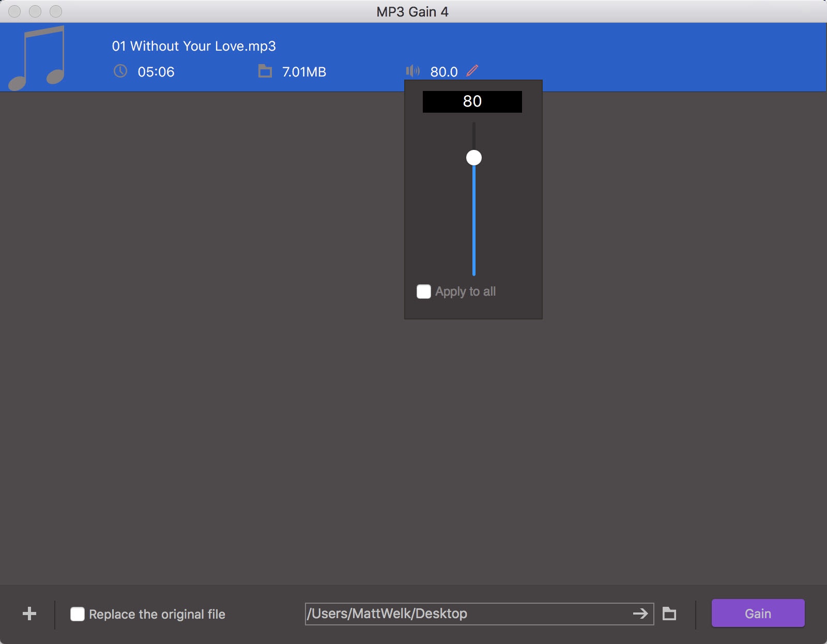The height and width of the screenshot is (644, 827).
Task: Minimize the MP3 Gain 4 window
Action: pos(35,11)
